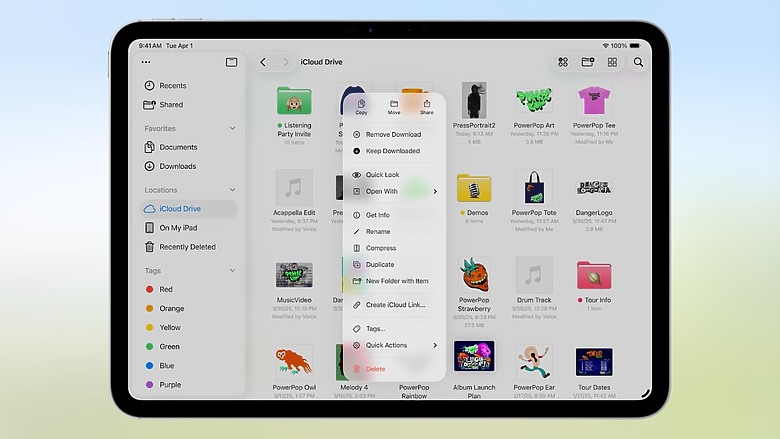The width and height of the screenshot is (780, 439).
Task: Choose Remove Download from the menu
Action: 394,134
